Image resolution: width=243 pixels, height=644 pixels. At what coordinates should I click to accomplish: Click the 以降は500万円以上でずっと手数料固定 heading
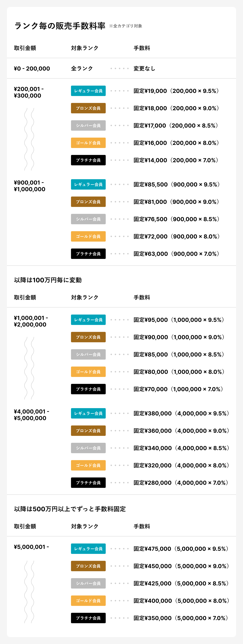(x=70, y=509)
